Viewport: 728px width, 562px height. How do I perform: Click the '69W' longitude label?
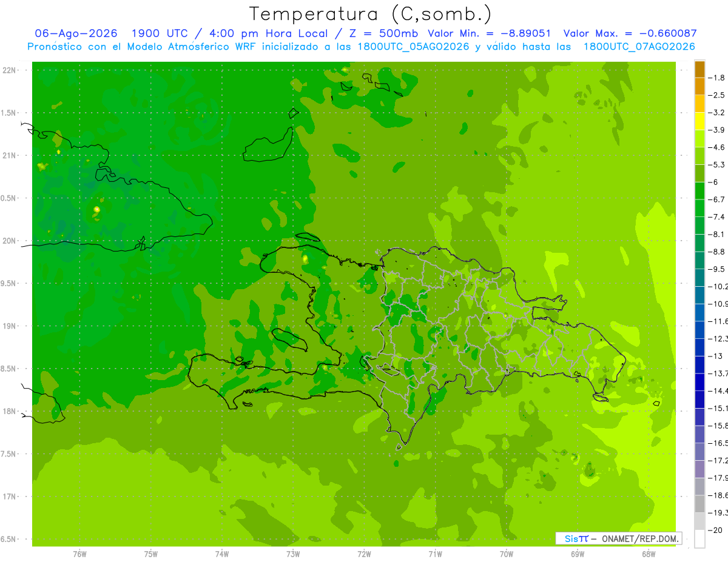click(x=578, y=554)
